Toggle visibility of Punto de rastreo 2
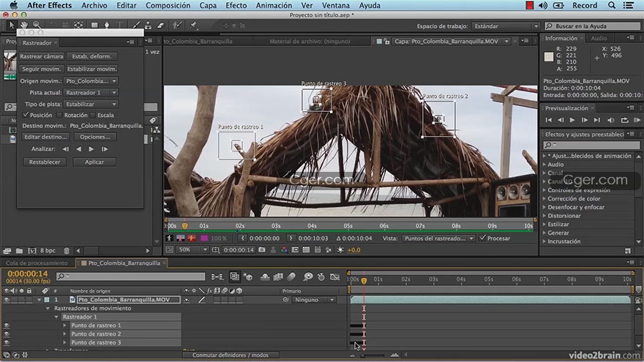Viewport: 644px width, 362px height. pyautogui.click(x=7, y=334)
